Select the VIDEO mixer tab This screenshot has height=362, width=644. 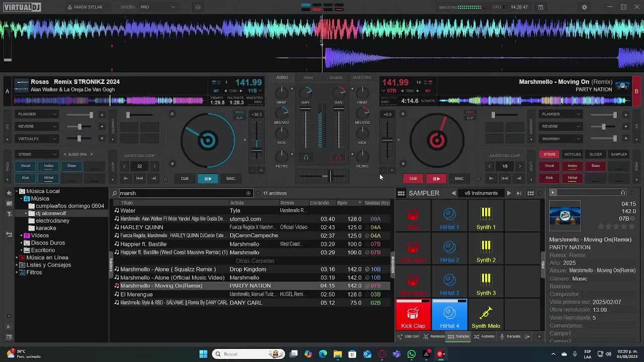coord(308,77)
